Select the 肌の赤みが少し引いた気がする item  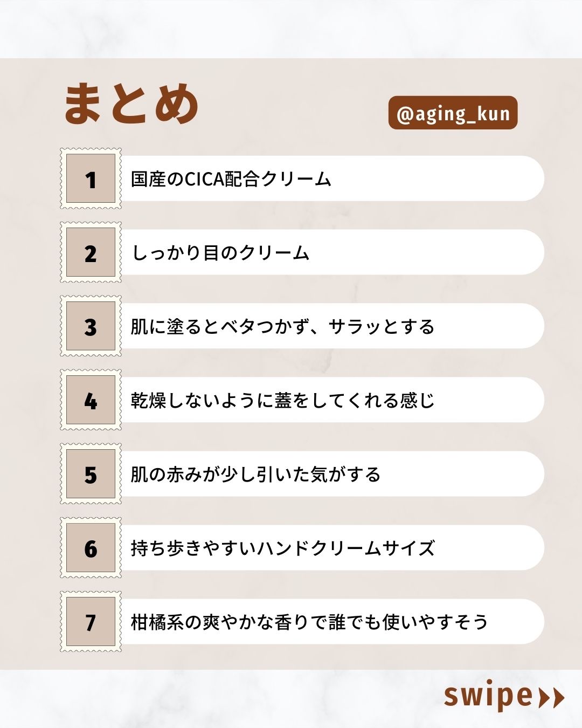pyautogui.click(x=255, y=475)
